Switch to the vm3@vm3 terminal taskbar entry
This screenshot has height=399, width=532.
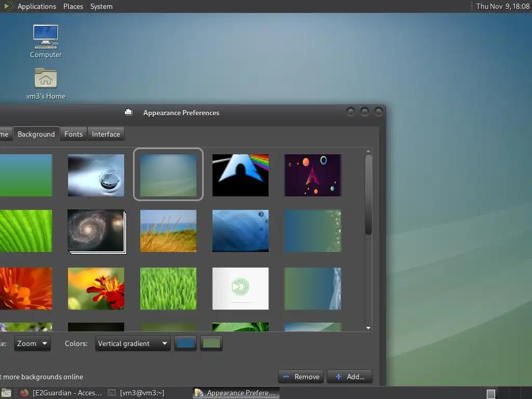tap(137, 393)
